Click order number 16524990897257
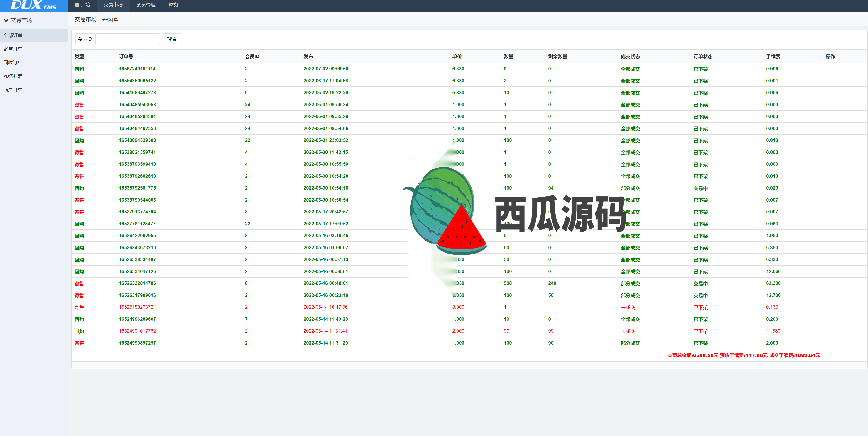This screenshot has height=436, width=868. click(x=137, y=343)
